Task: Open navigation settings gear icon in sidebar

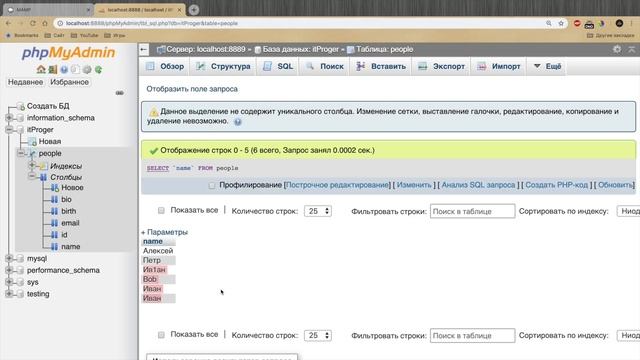Action: click(87, 69)
